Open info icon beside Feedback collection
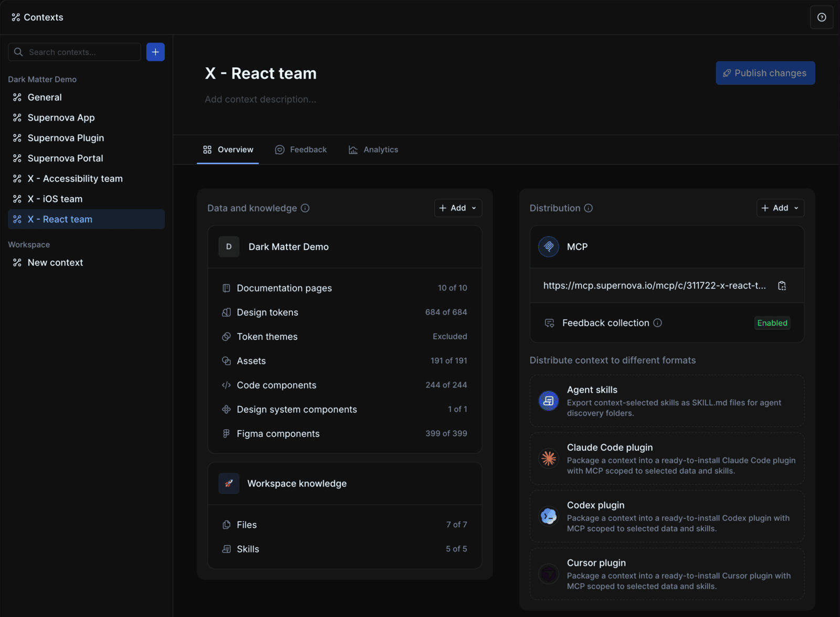Viewport: 840px width, 617px height. [x=657, y=323]
